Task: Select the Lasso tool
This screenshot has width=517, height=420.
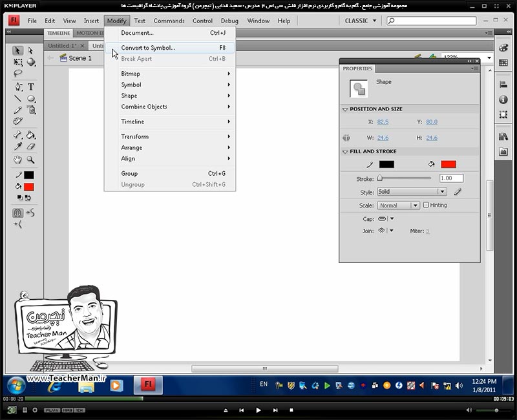Action: (x=18, y=73)
